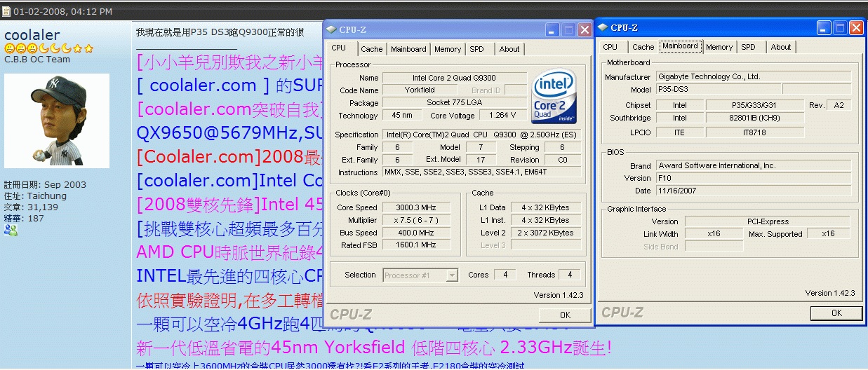
Task: Click the Threads count field showing 4
Action: tap(570, 275)
